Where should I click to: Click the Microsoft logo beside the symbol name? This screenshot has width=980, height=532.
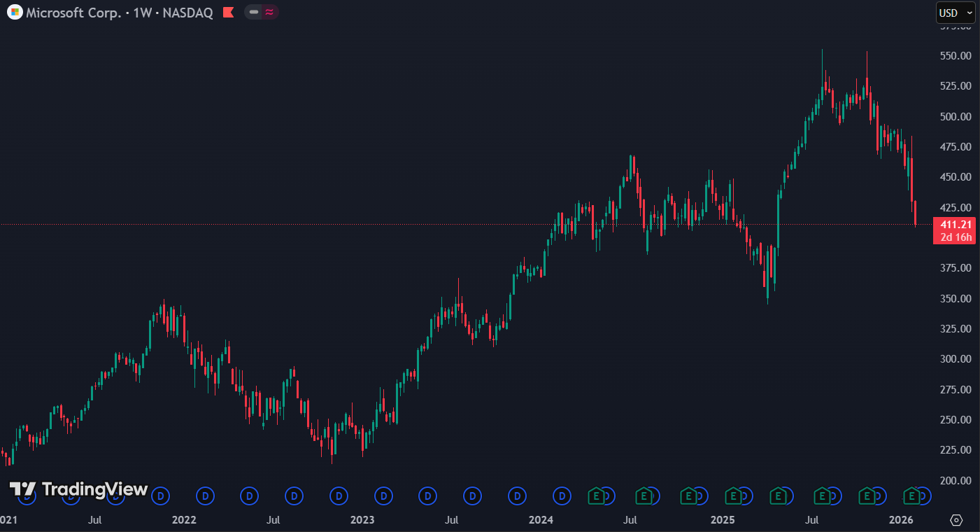tap(15, 13)
